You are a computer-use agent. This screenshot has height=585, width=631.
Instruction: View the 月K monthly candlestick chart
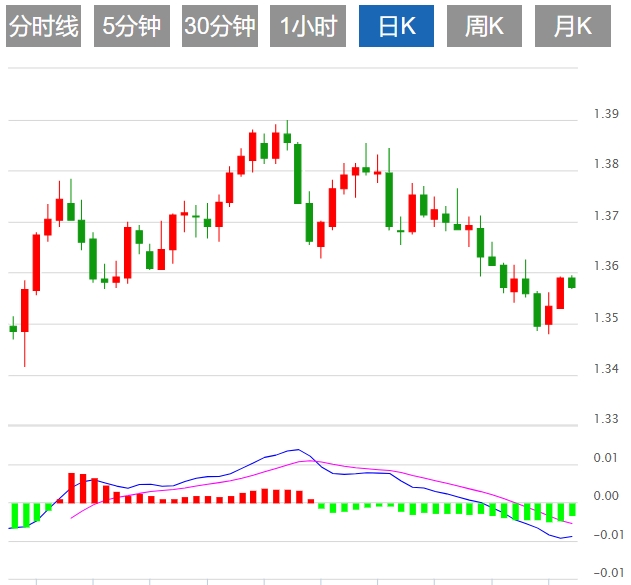tap(573, 26)
